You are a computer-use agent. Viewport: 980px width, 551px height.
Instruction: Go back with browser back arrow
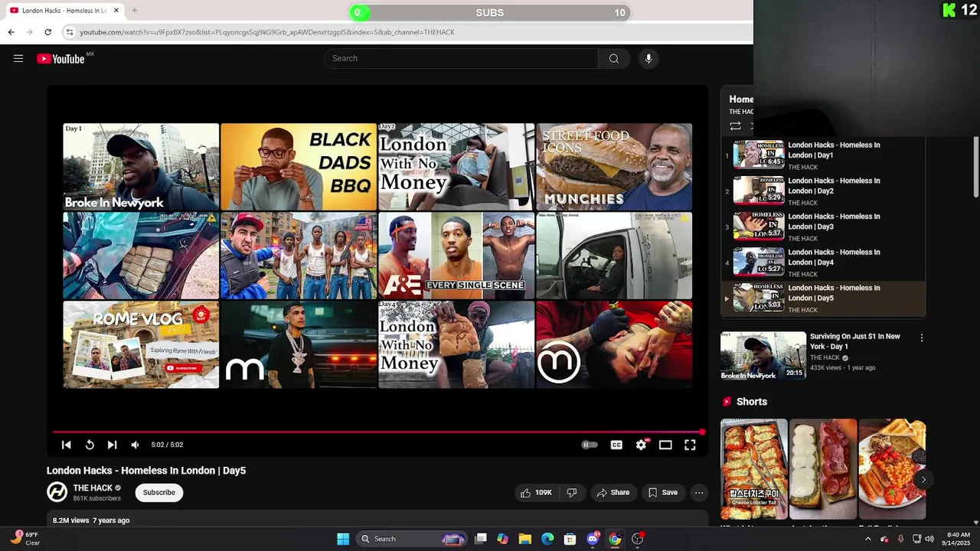(x=11, y=32)
